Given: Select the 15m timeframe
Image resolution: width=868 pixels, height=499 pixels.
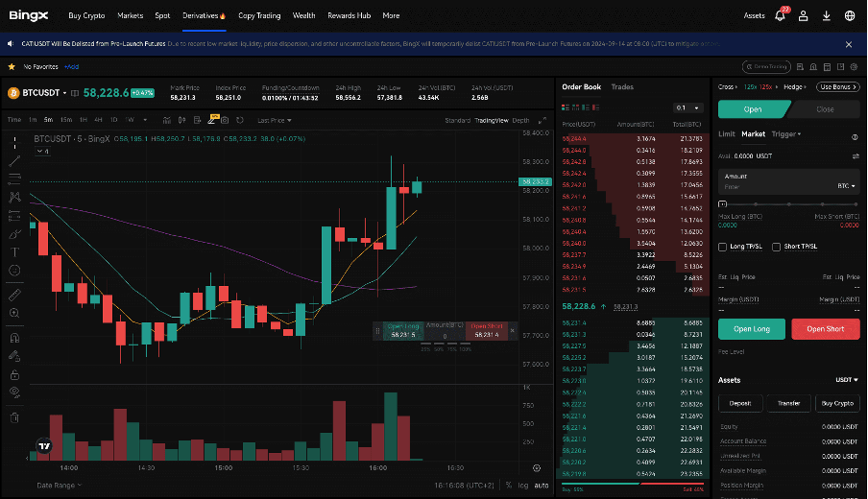Looking at the screenshot, I should 66,120.
